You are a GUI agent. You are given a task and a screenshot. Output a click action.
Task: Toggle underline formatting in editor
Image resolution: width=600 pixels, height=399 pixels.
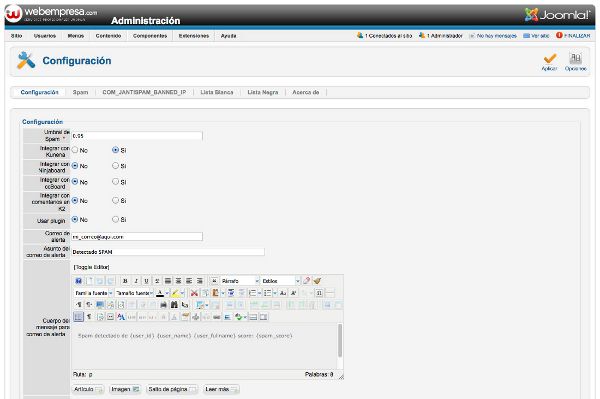[x=147, y=281]
